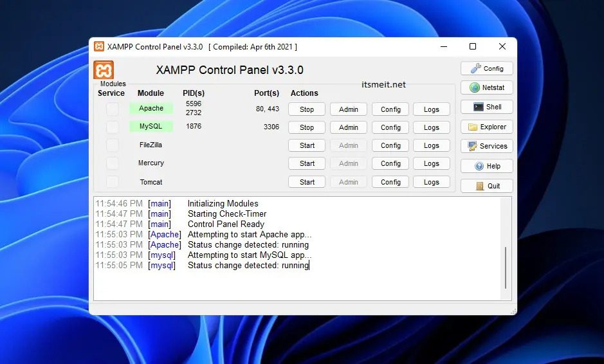604x364 pixels.
Task: Open Services with the gear icon
Action: click(473, 146)
